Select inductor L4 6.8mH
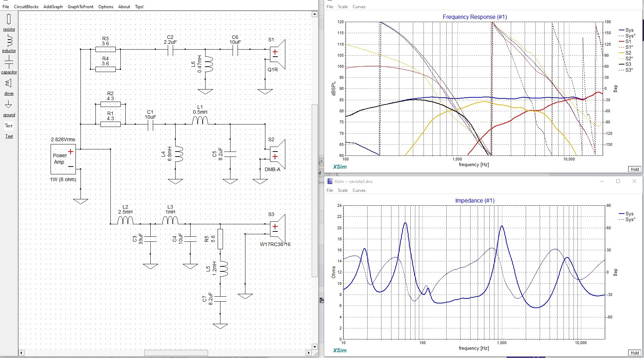The image size is (644, 358). click(178, 154)
